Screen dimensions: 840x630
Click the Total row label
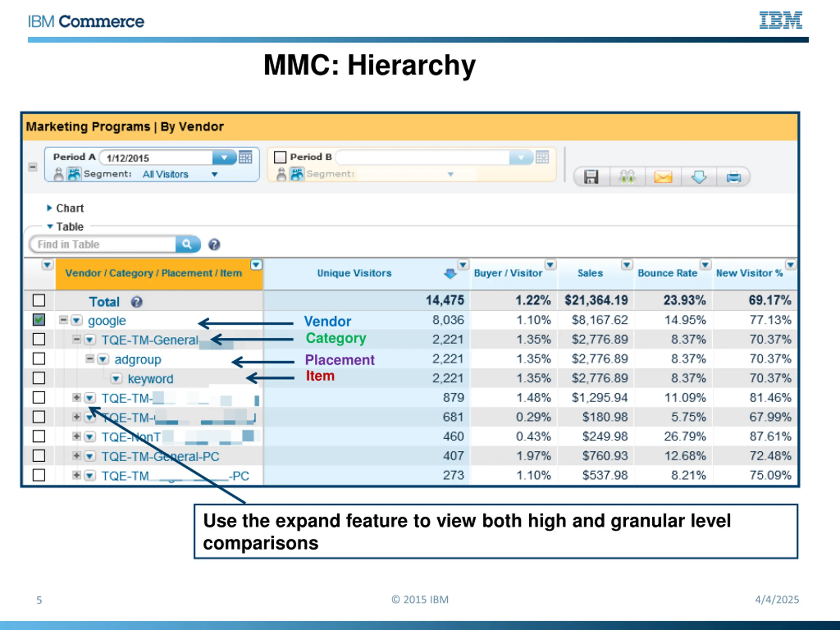[x=104, y=302]
